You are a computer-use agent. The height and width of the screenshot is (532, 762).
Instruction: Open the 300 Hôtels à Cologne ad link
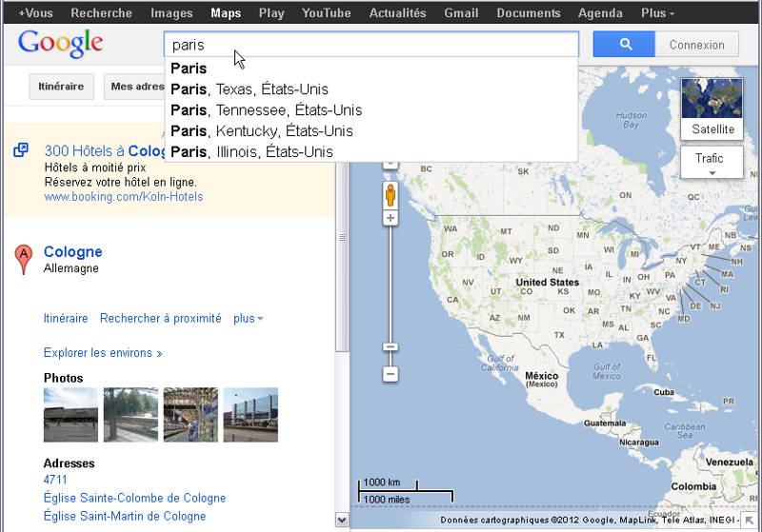pos(105,151)
